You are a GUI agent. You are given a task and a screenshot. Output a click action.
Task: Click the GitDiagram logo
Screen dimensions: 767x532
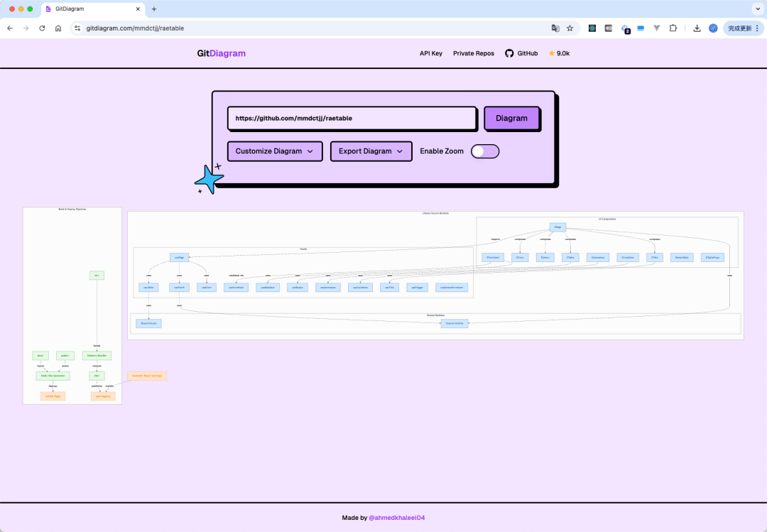(221, 53)
